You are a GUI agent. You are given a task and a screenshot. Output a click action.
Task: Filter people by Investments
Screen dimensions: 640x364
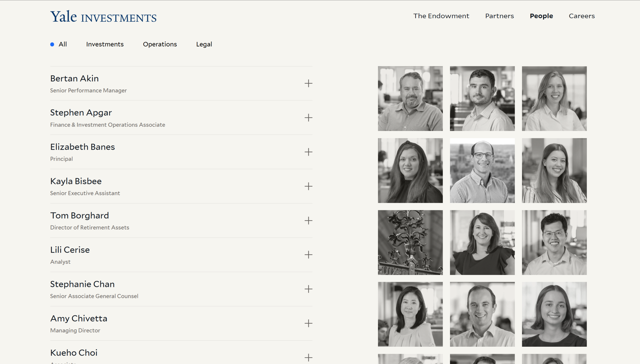point(105,44)
